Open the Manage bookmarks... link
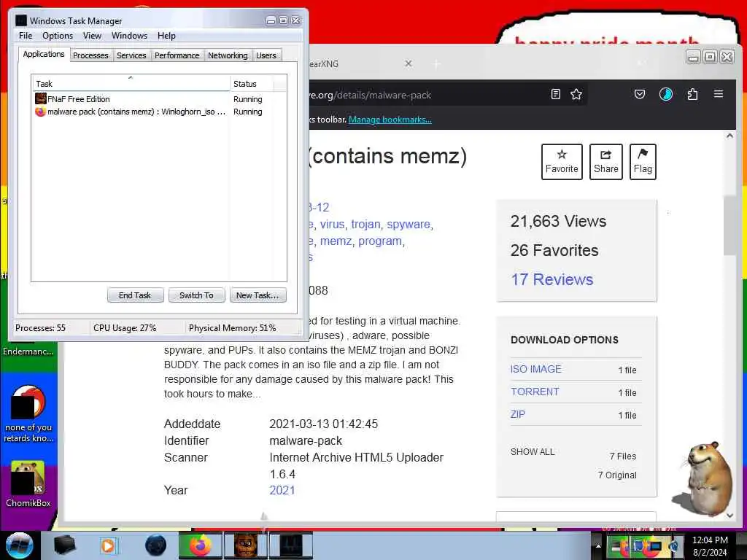This screenshot has width=747, height=560. (x=390, y=120)
